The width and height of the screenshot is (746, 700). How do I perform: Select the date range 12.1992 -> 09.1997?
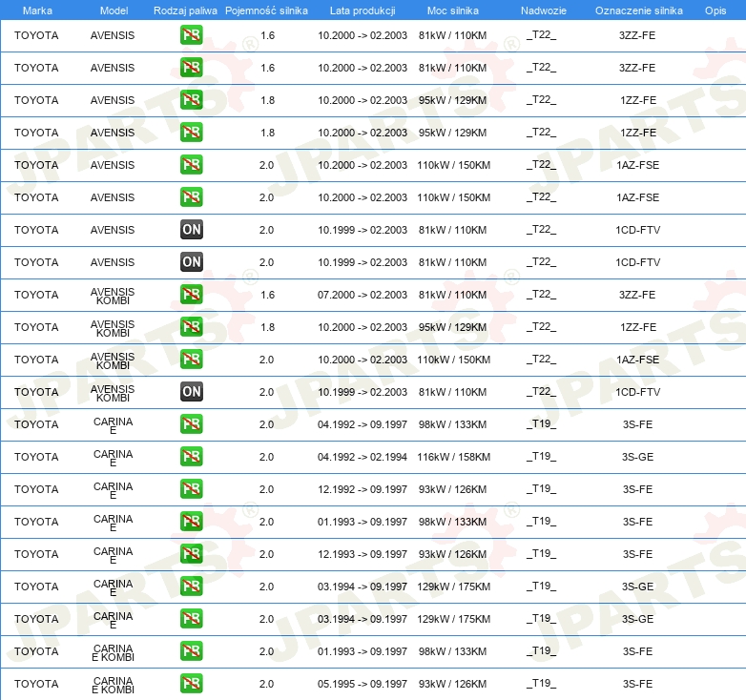pyautogui.click(x=363, y=489)
